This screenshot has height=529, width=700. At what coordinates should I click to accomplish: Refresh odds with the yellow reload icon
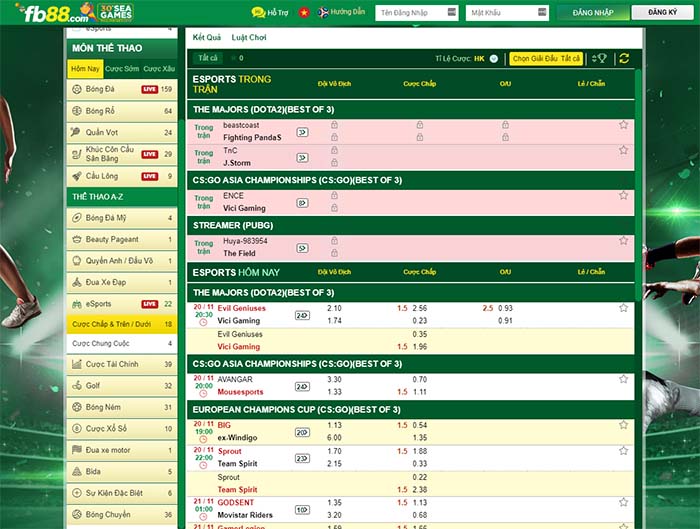click(x=624, y=58)
